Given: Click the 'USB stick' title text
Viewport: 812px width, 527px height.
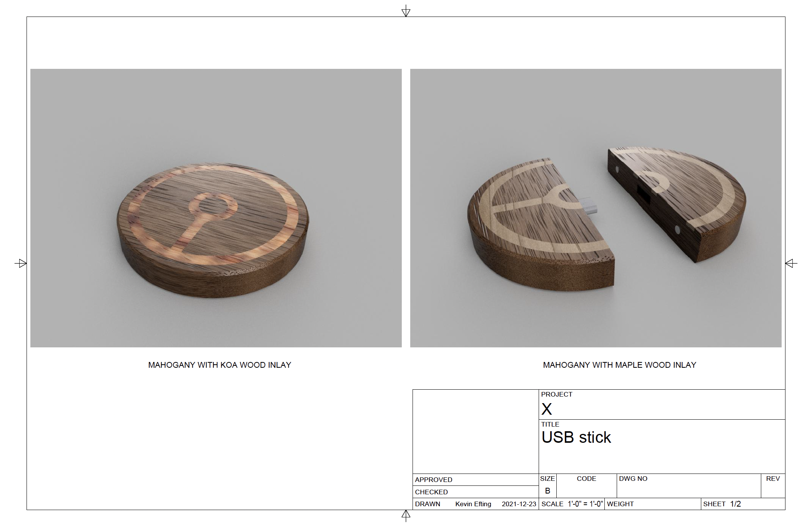Looking at the screenshot, I should coord(576,438).
